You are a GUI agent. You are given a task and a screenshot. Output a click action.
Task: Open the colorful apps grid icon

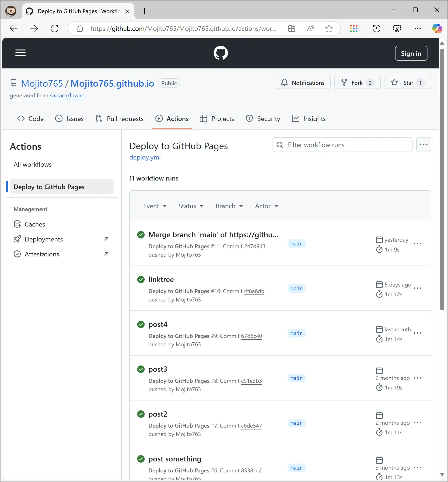tap(353, 29)
